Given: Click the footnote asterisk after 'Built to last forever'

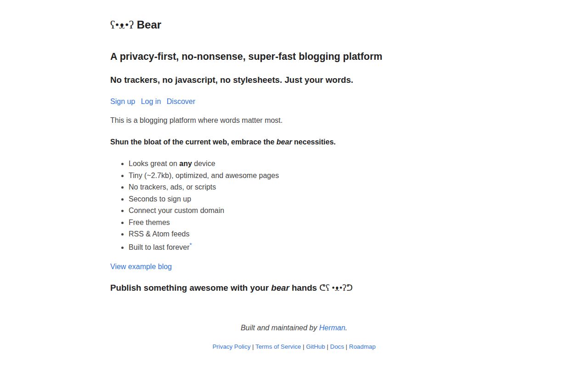Looking at the screenshot, I should click(x=191, y=244).
